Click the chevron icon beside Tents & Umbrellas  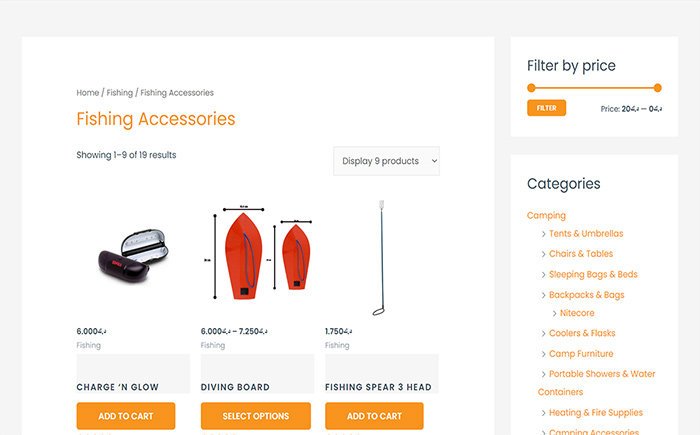coord(543,234)
